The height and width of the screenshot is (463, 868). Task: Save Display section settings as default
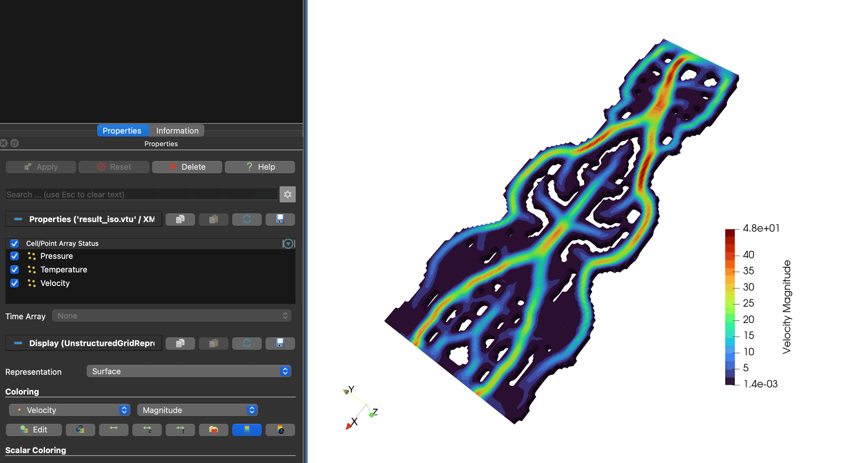(280, 343)
